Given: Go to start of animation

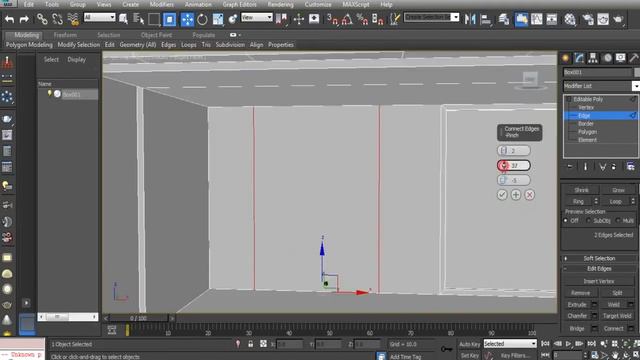Looking at the screenshot, I should point(545,344).
